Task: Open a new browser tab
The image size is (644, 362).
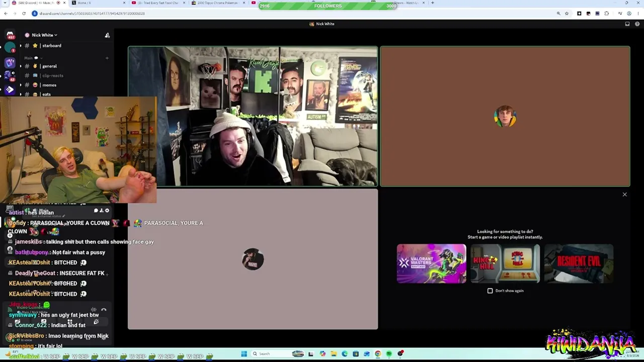Action: coord(433,3)
